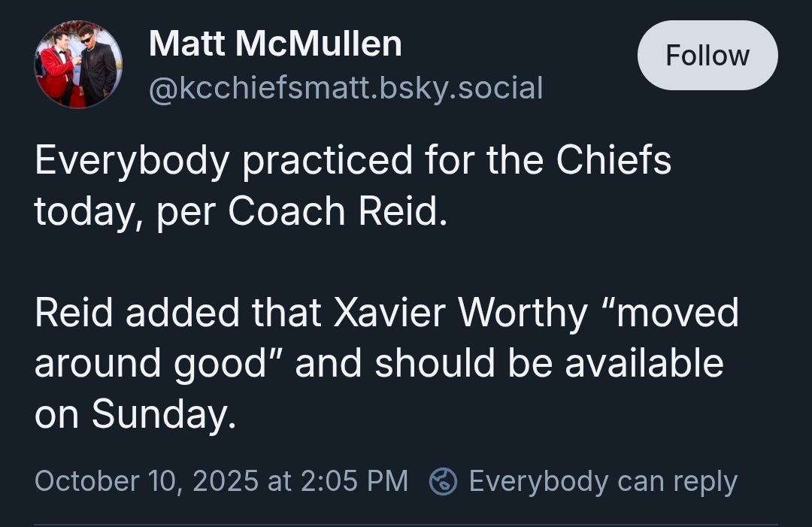Click the Follow button
Screen dimensions: 812x527
point(707,56)
